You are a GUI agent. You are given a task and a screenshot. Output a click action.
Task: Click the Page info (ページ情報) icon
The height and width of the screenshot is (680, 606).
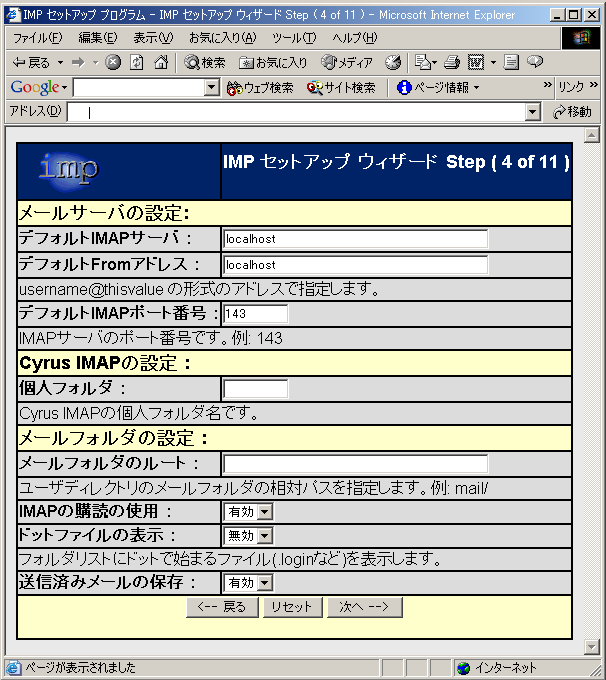coord(404,88)
